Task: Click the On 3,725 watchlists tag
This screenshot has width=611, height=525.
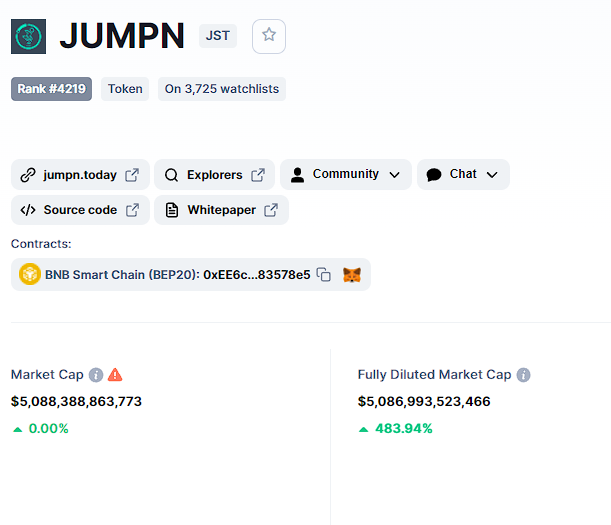Action: [x=222, y=89]
